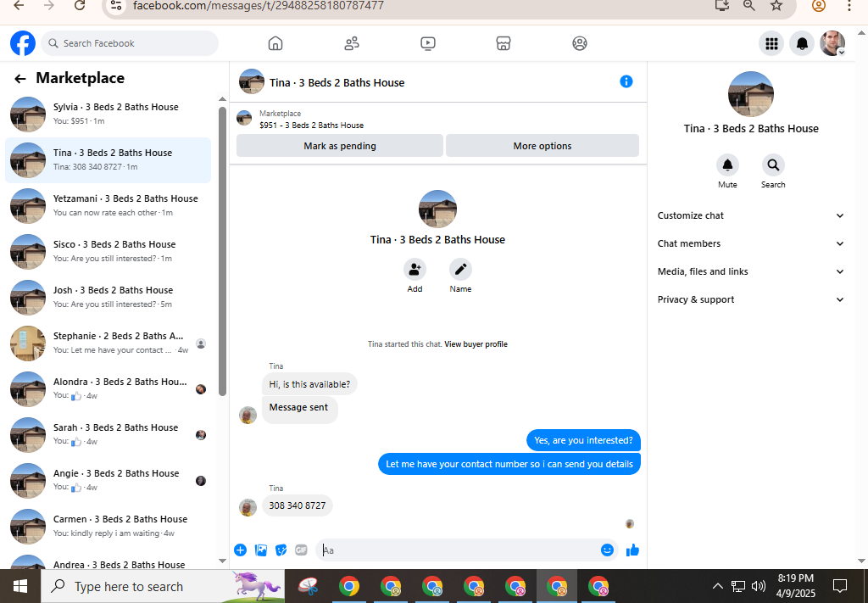Open Sisco conversation
The height and width of the screenshot is (603, 868).
click(x=108, y=252)
